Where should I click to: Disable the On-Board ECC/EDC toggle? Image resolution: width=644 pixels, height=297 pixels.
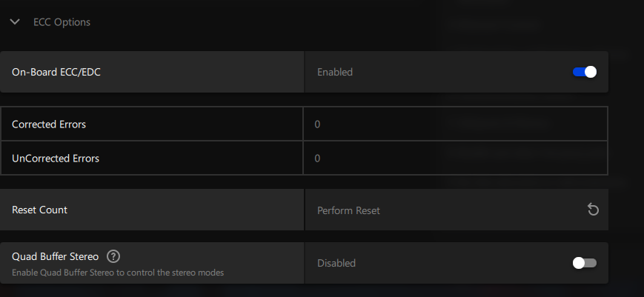tap(585, 72)
